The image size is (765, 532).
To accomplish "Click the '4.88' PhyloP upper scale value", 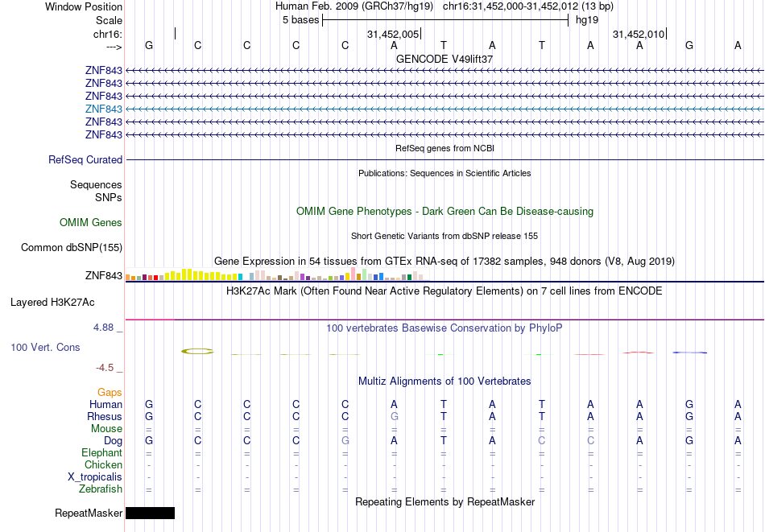I will [103, 328].
